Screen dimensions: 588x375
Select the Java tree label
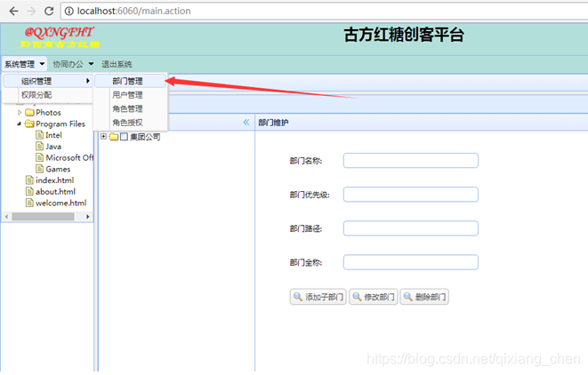(x=53, y=146)
